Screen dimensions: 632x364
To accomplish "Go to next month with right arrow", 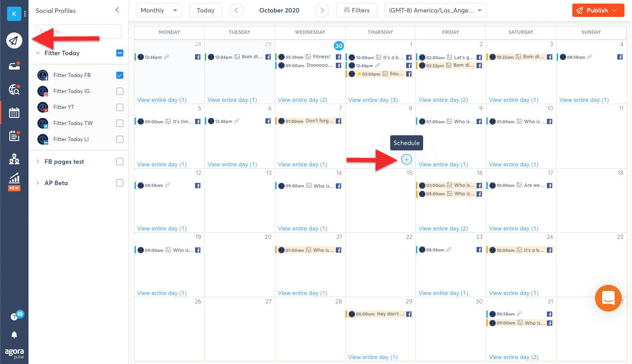I will click(322, 10).
